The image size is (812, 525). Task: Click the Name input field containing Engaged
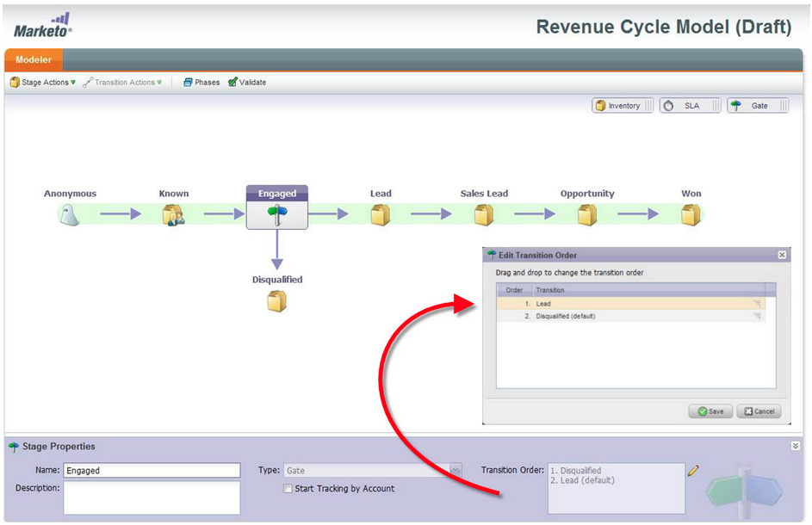pos(152,470)
